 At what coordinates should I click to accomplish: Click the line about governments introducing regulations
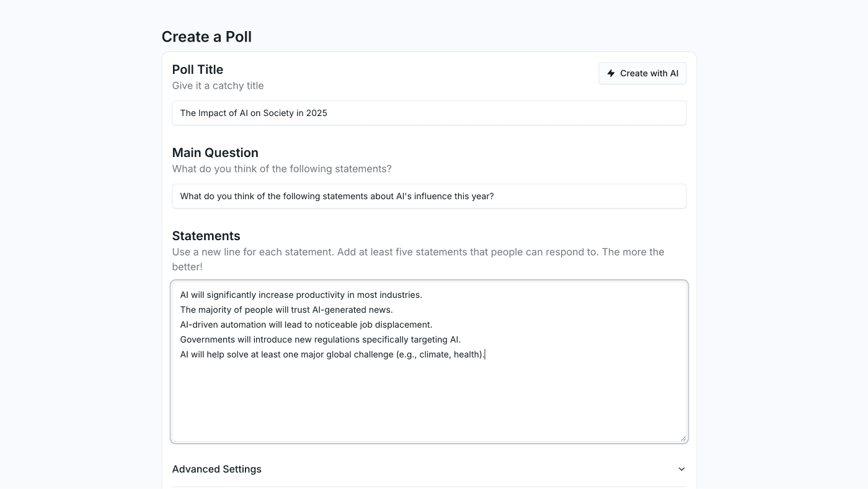tap(321, 339)
